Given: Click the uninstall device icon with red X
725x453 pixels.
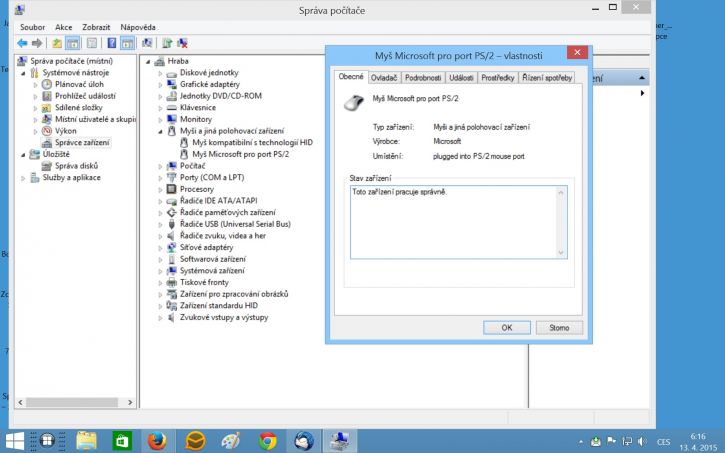Looking at the screenshot, I should 182,43.
